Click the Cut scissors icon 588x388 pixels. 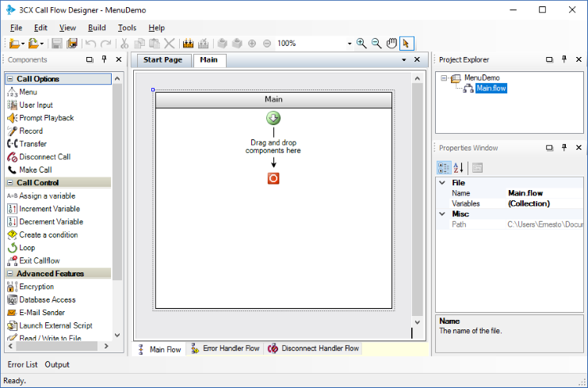[124, 44]
